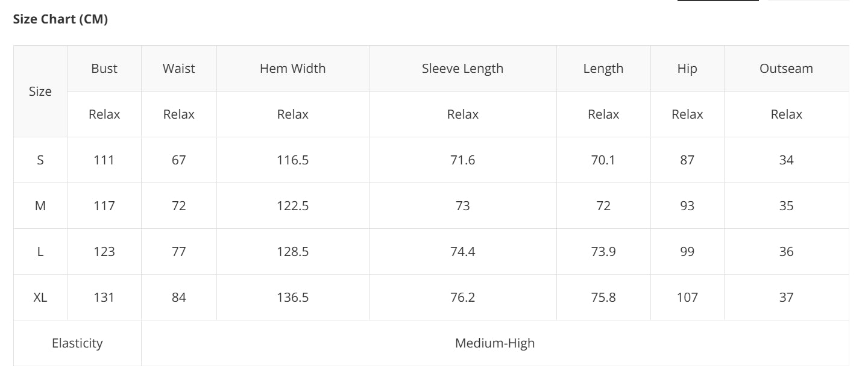Click the S size row label

[x=40, y=160]
